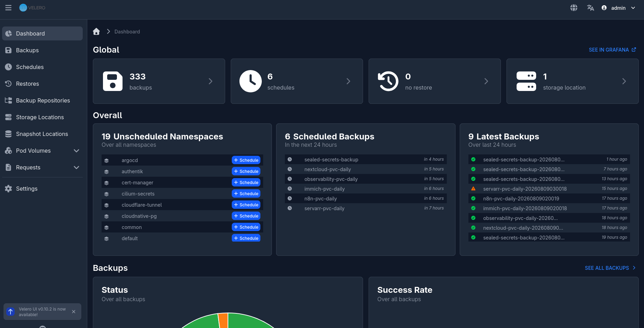The height and width of the screenshot is (328, 644).
Task: Open Snapshot Locations in sidebar
Action: point(42,134)
